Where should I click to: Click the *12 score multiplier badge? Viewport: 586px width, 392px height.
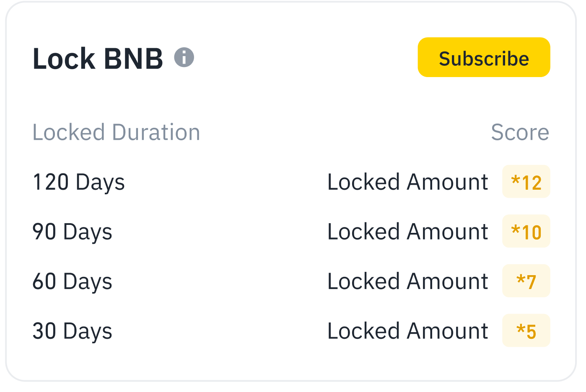[526, 182]
